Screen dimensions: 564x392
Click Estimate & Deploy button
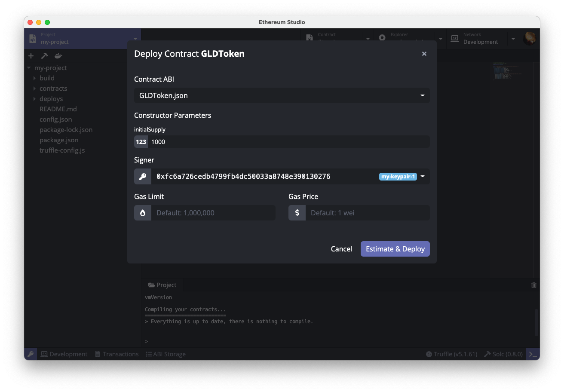395,249
